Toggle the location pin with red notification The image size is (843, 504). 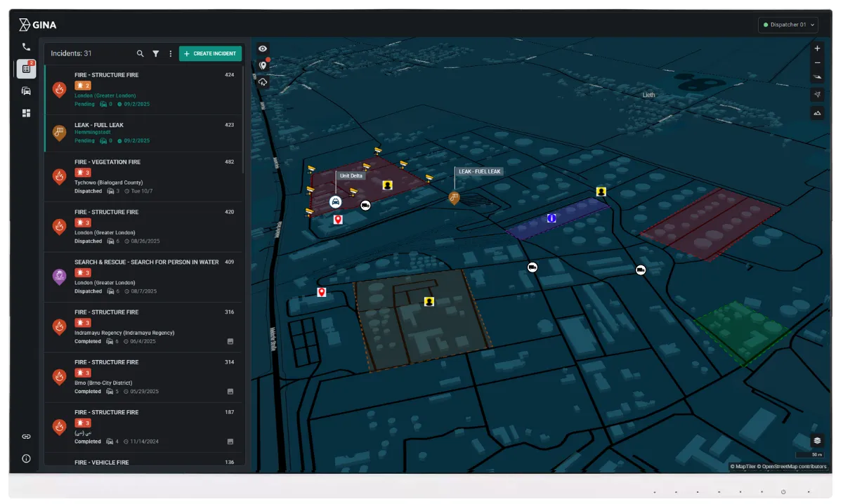(262, 65)
